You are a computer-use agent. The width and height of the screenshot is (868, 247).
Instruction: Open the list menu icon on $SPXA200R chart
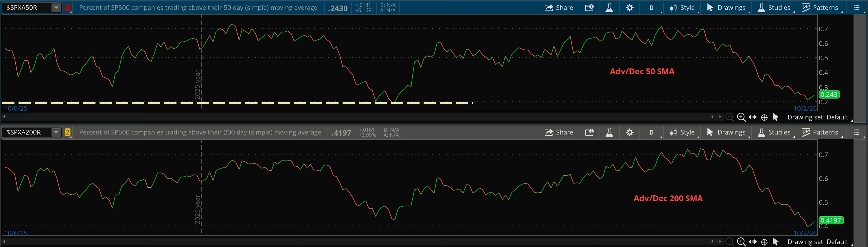click(856, 132)
